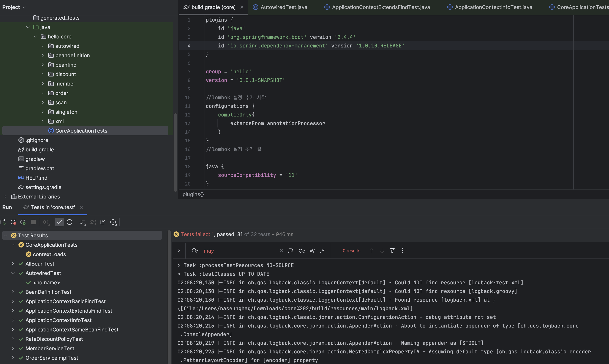Open the search history magnifier icon
This screenshot has width=609, height=364.
195,251
